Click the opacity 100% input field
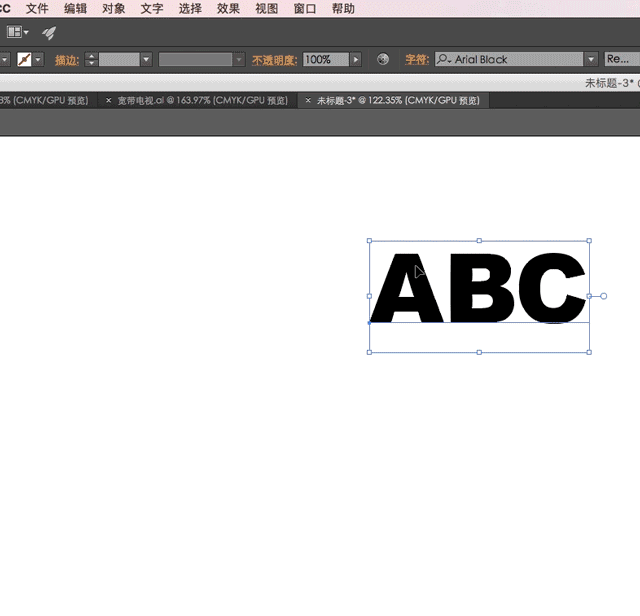Image resolution: width=640 pixels, height=616 pixels. [326, 60]
